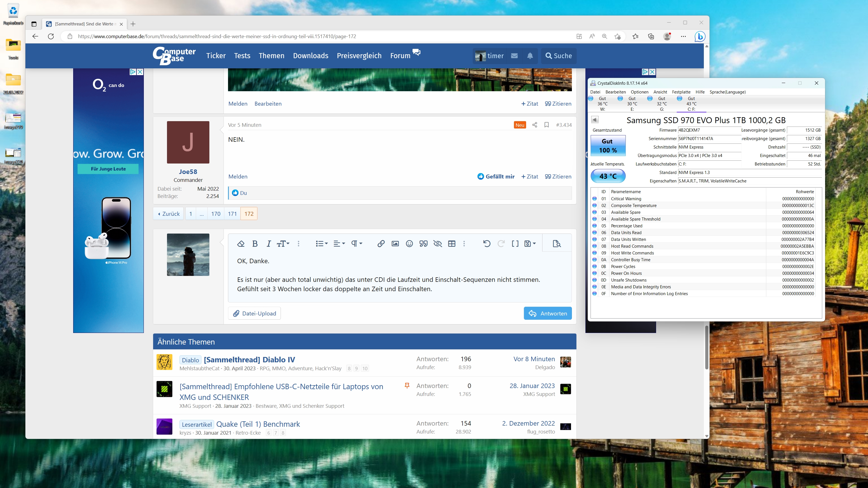Open the text alignment dropdown
This screenshot has height=488, width=868.
339,243
